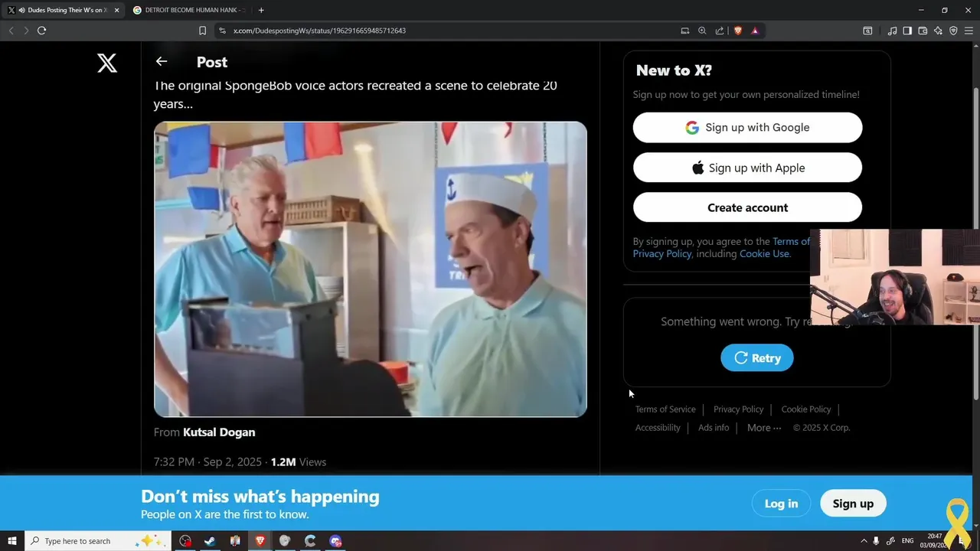Open site settings icon beside the URL
Image resolution: width=980 pixels, height=551 pixels.
tap(222, 31)
